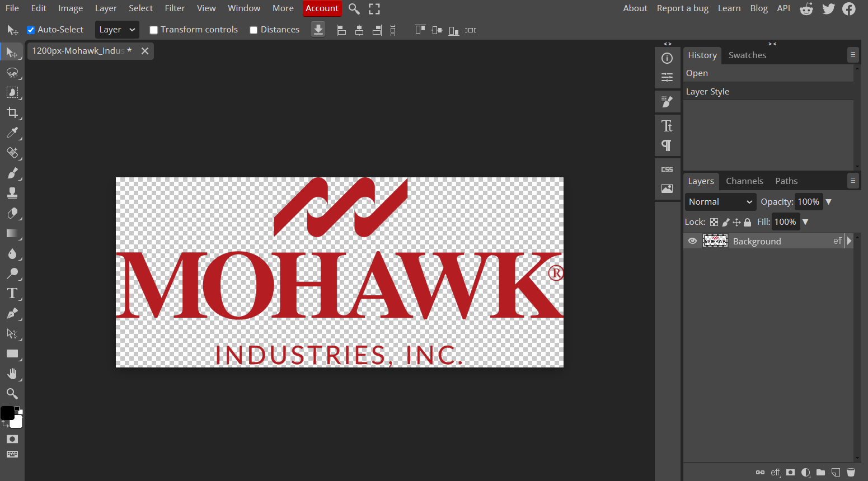Open the Opacity slider arrow
The width and height of the screenshot is (868, 481).
[829, 202]
